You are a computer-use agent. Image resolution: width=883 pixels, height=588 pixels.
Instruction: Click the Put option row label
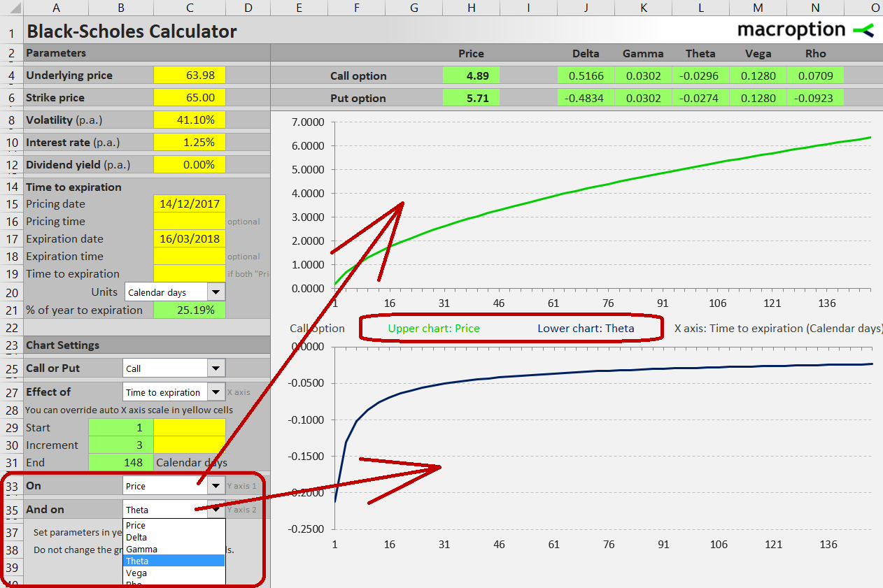pyautogui.click(x=358, y=98)
